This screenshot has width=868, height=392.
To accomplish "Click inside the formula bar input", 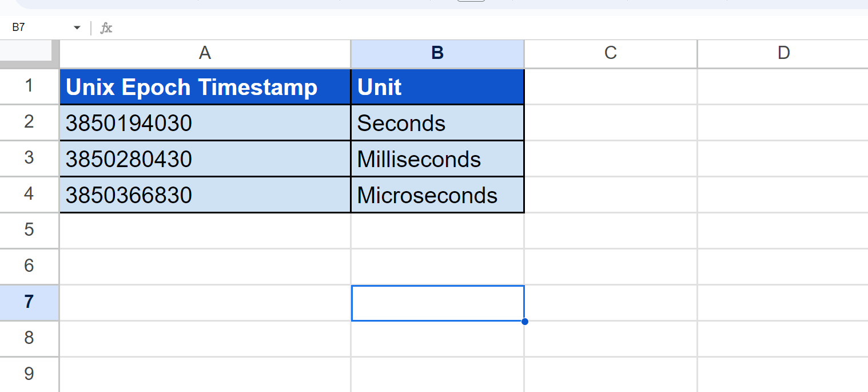I will coord(457,28).
